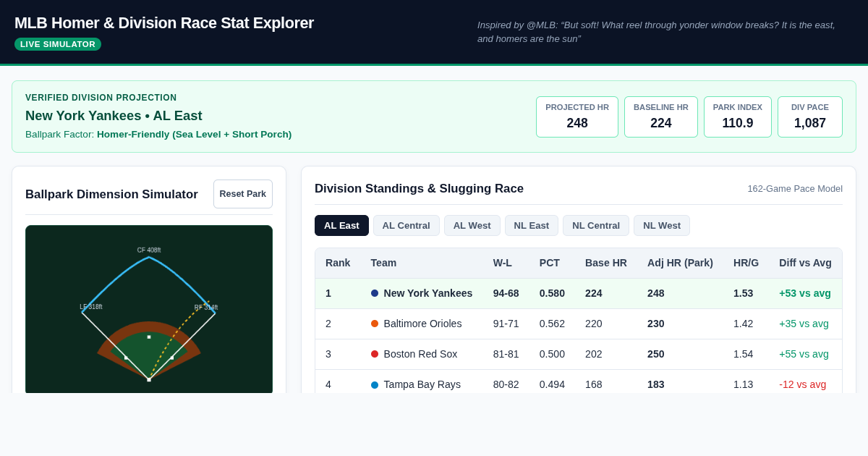This screenshot has height=456, width=868.
Task: Switch to the AL Central tab
Action: tap(407, 225)
